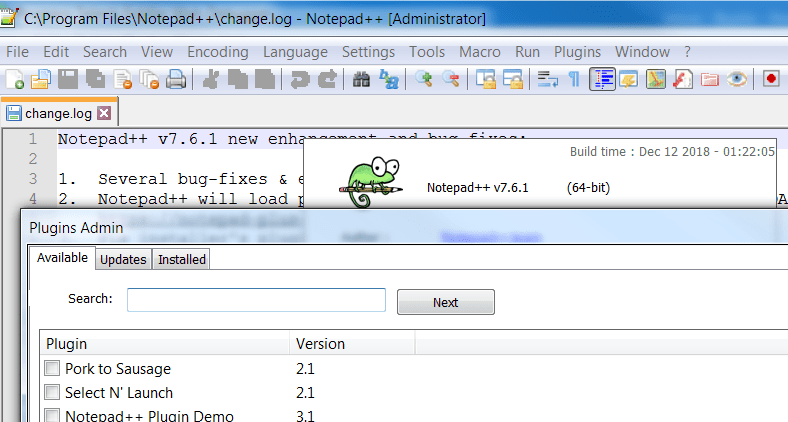
Task: Click line number 3 in editor margin
Action: pyautogui.click(x=33, y=179)
